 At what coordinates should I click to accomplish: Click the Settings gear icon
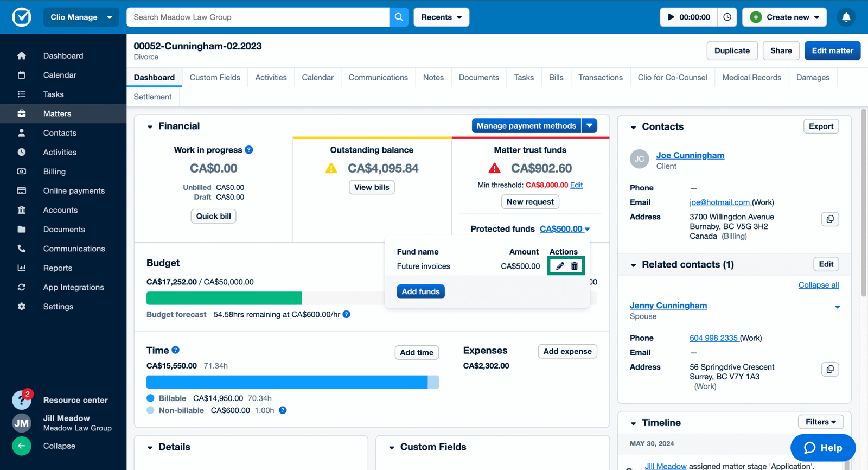click(22, 306)
